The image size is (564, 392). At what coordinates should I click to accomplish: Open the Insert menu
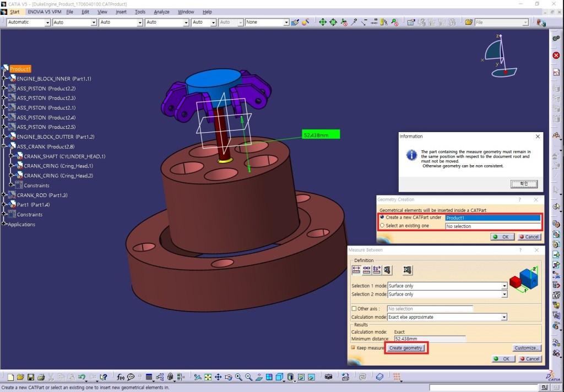click(x=121, y=12)
